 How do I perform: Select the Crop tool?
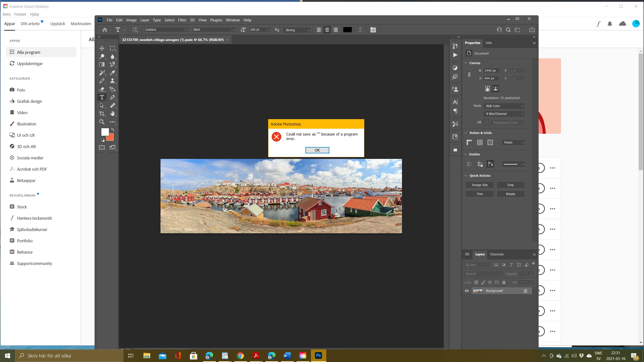point(102,114)
